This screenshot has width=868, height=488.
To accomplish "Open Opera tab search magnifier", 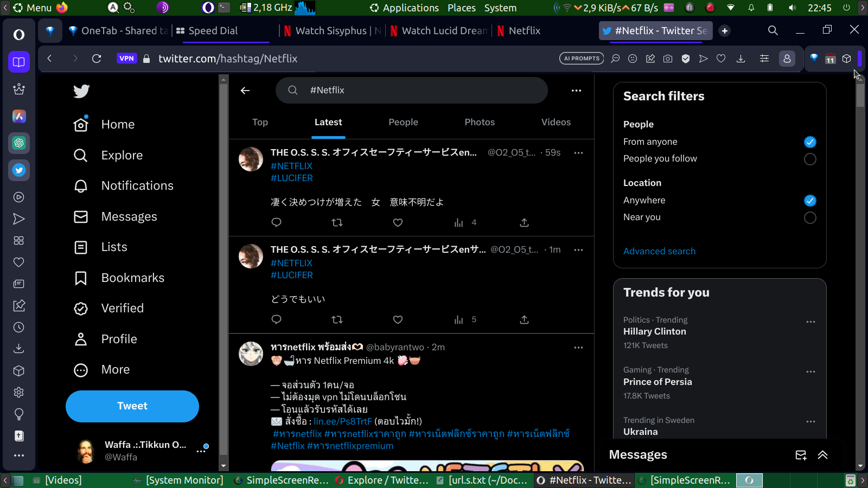I will click(x=773, y=31).
